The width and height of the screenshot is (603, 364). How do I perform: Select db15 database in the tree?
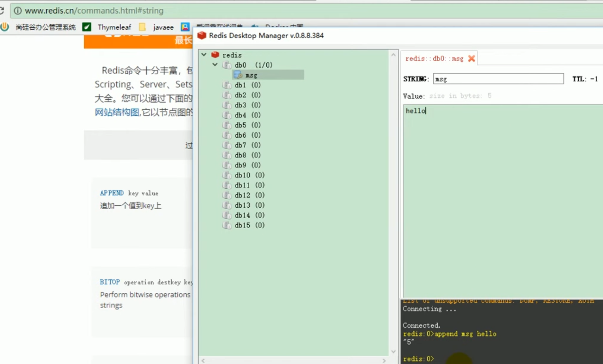coord(242,225)
